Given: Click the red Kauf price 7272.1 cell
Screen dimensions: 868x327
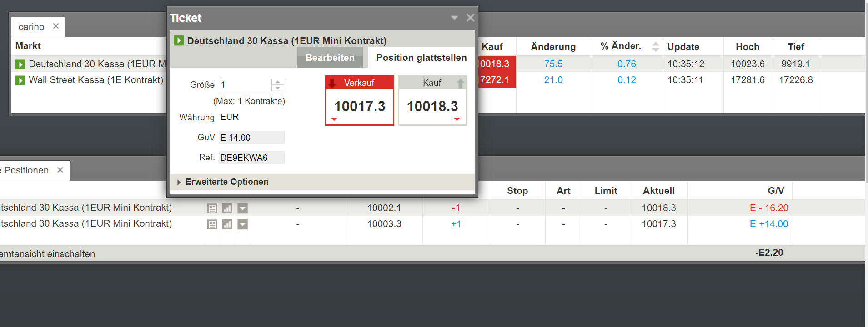Looking at the screenshot, I should pos(497,80).
